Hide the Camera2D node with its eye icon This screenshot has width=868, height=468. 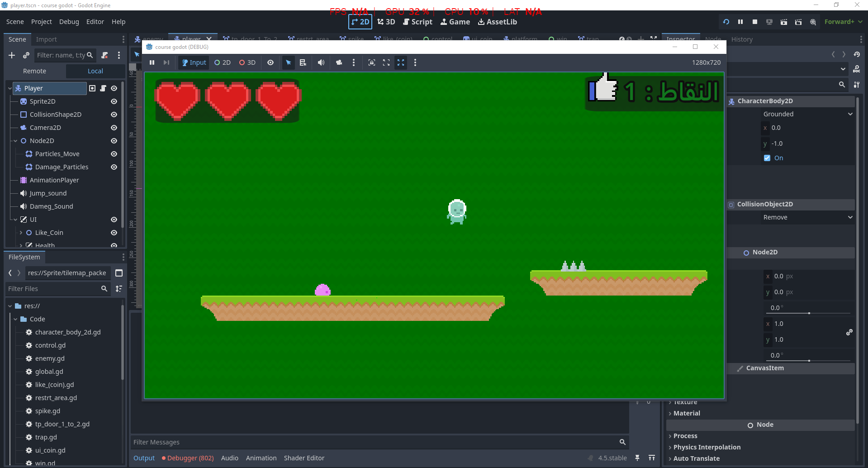[114, 128]
